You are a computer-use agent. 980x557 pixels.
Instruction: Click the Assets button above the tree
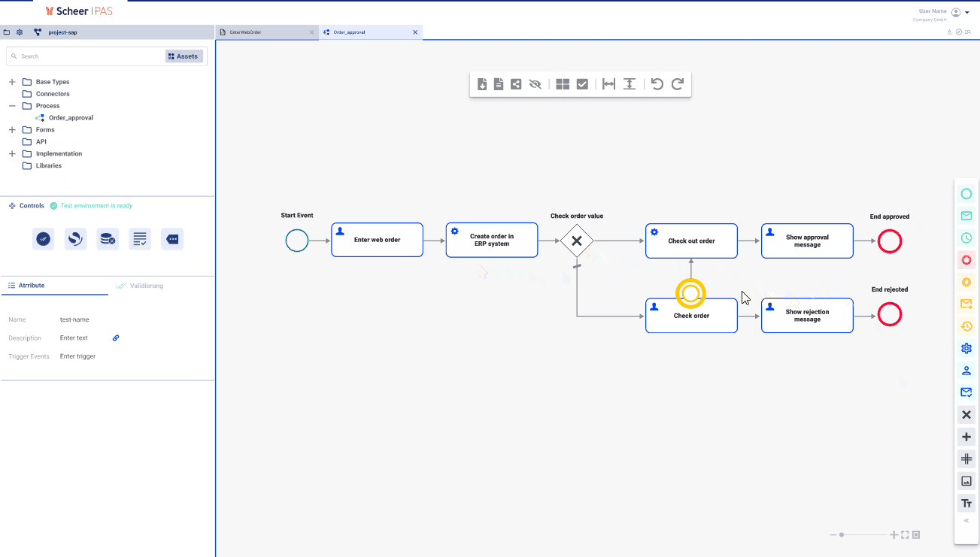(184, 56)
